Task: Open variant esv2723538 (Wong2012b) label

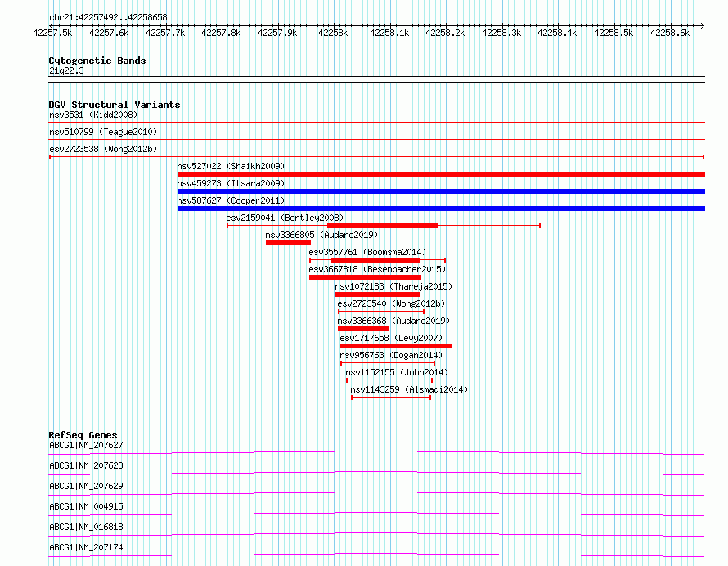Action: [103, 149]
